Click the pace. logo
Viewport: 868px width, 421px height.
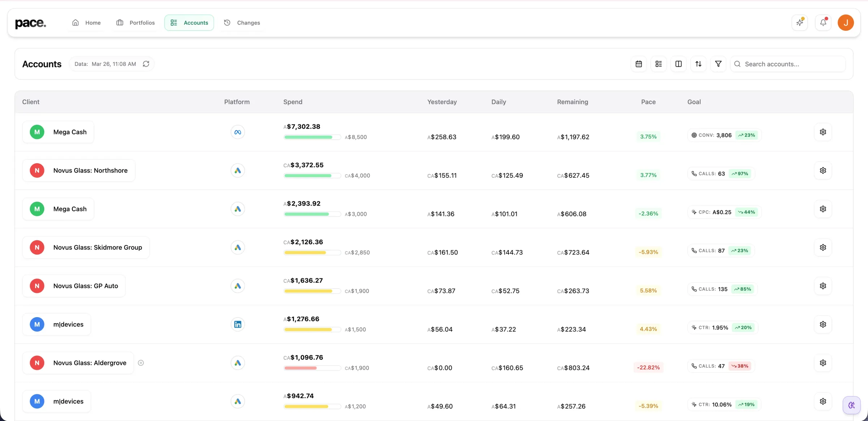click(x=30, y=23)
